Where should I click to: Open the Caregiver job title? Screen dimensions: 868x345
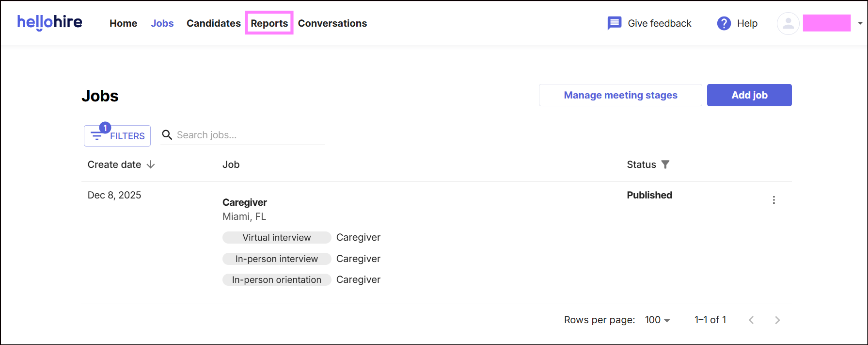click(245, 202)
